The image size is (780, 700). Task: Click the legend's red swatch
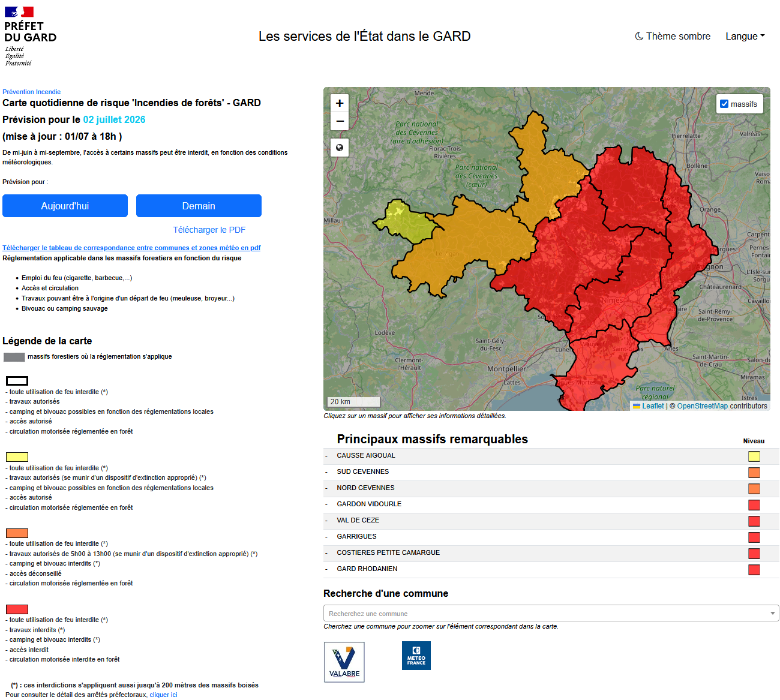[x=17, y=609]
